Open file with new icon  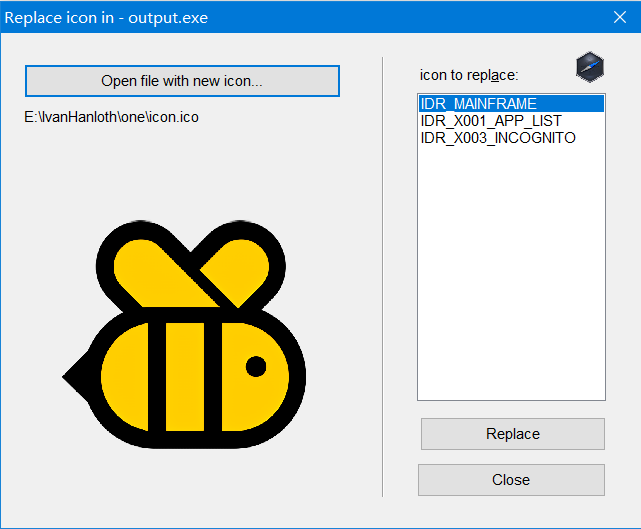point(182,81)
